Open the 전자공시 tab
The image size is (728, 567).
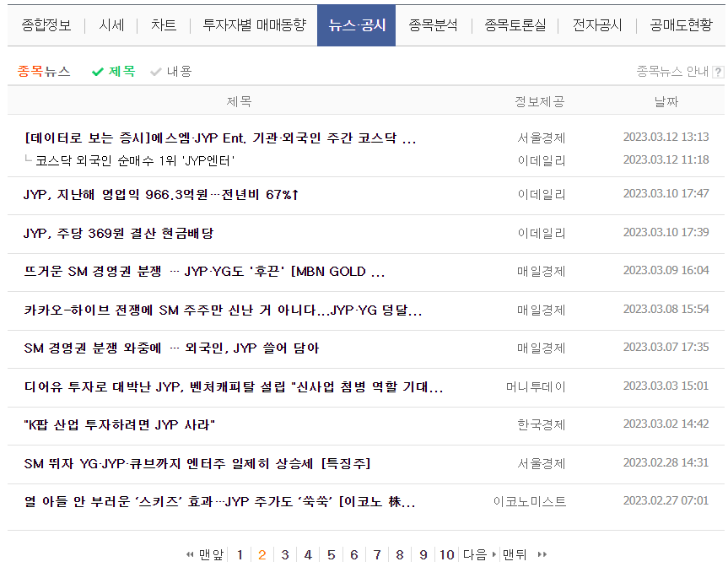pyautogui.click(x=597, y=25)
